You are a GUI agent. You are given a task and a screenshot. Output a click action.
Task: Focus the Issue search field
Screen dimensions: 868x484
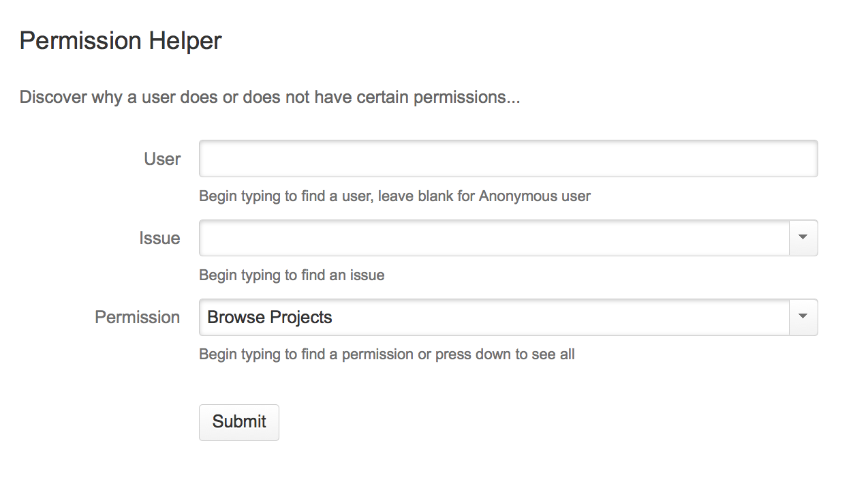[x=493, y=238]
